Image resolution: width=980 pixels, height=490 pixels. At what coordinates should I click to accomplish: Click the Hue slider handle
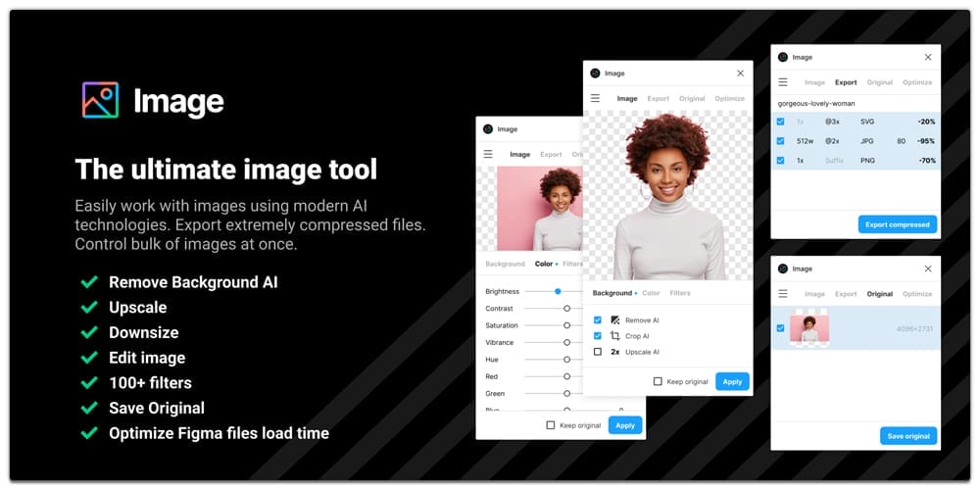[566, 360]
